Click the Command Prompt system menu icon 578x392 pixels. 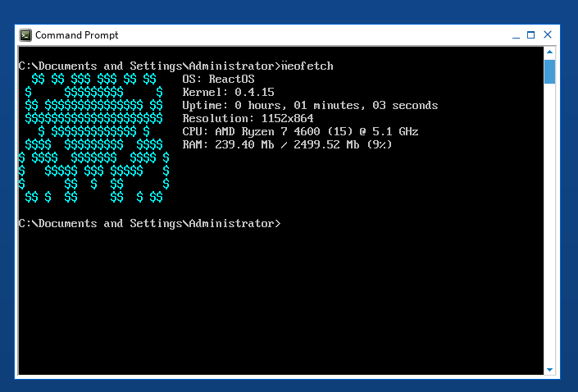click(x=26, y=35)
